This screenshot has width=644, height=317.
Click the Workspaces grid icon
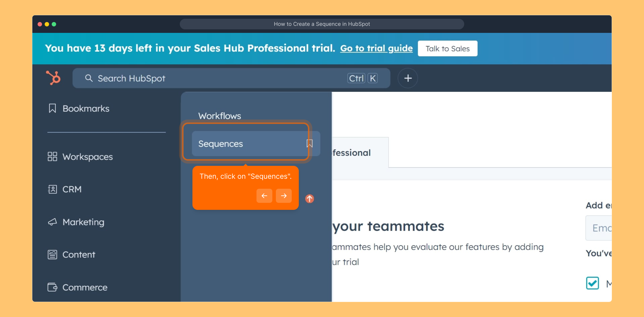pyautogui.click(x=52, y=156)
